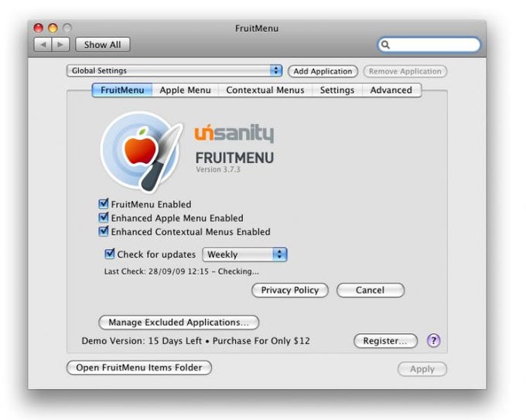Open the Privacy Policy
Image resolution: width=526 pixels, height=420 pixels.
(x=290, y=290)
